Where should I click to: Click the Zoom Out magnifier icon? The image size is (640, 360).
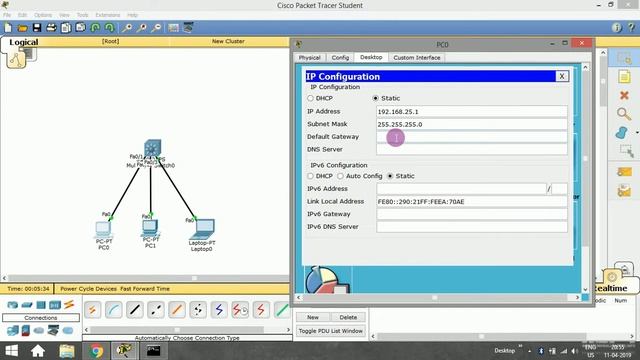156,28
